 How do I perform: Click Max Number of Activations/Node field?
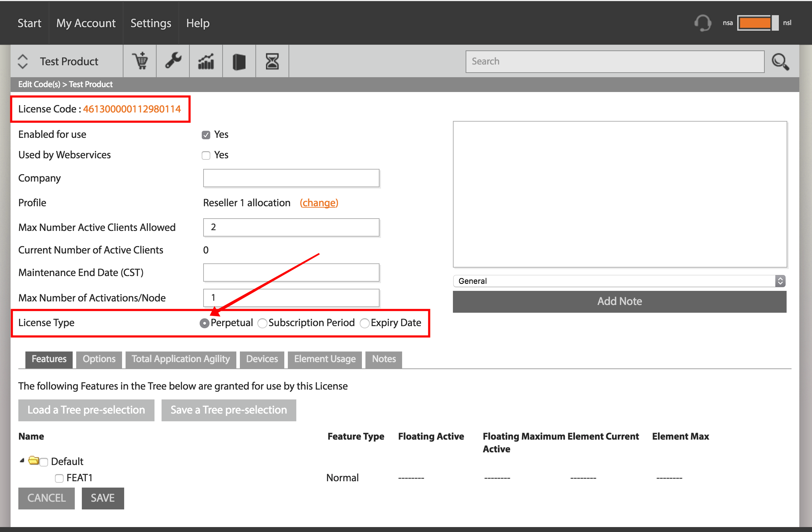(291, 298)
